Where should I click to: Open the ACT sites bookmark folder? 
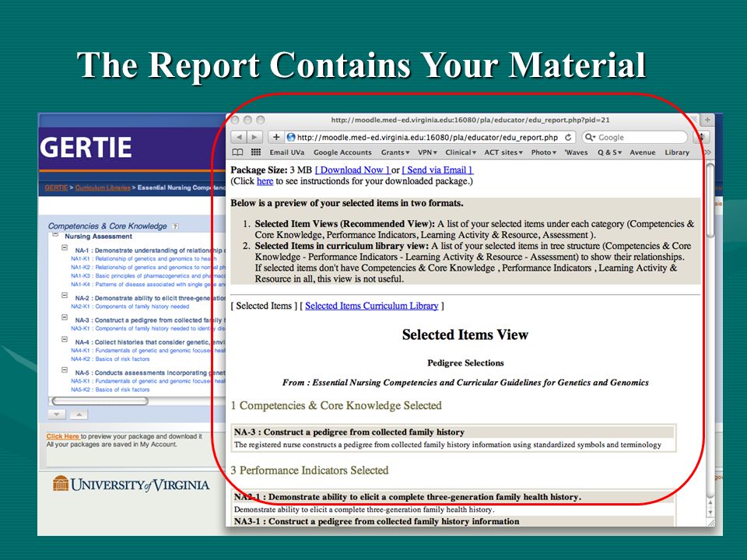[503, 152]
